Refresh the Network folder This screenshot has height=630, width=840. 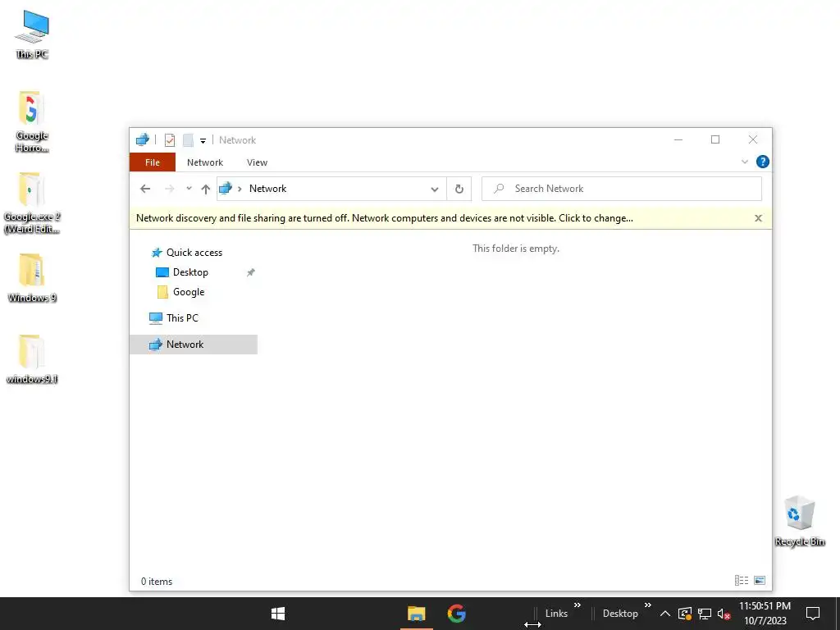point(459,189)
